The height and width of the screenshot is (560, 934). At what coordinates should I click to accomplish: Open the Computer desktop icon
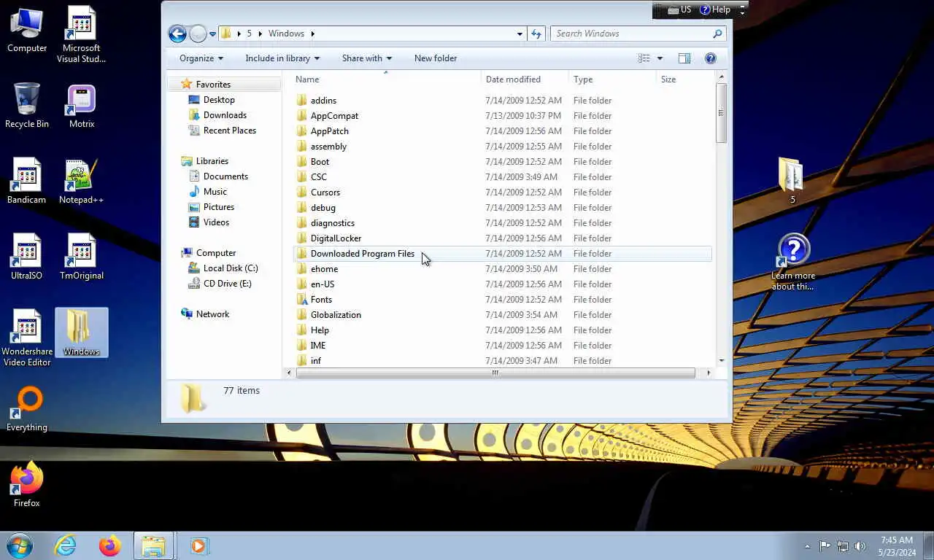pyautogui.click(x=27, y=31)
